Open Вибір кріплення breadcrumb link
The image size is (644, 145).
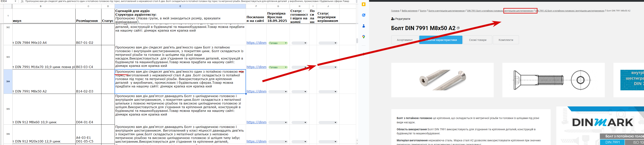coord(409,11)
